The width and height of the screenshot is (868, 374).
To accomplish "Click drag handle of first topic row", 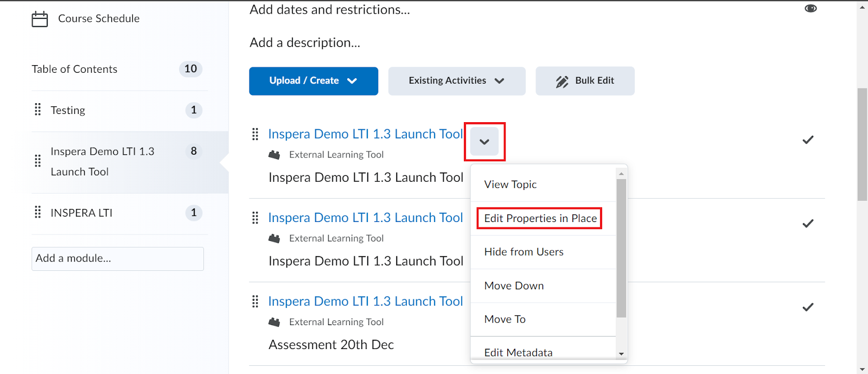I will point(255,134).
